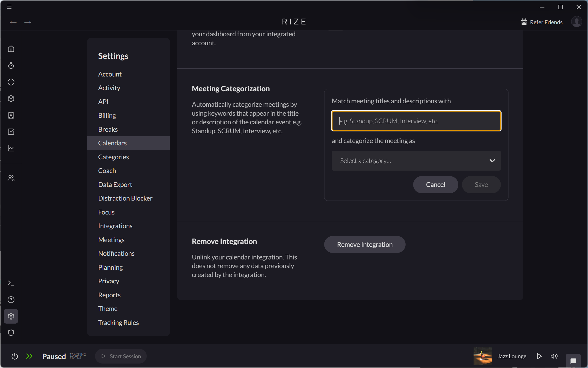This screenshot has width=588, height=368.
Task: Mute the Jazz Lounge audio volume
Action: [554, 356]
